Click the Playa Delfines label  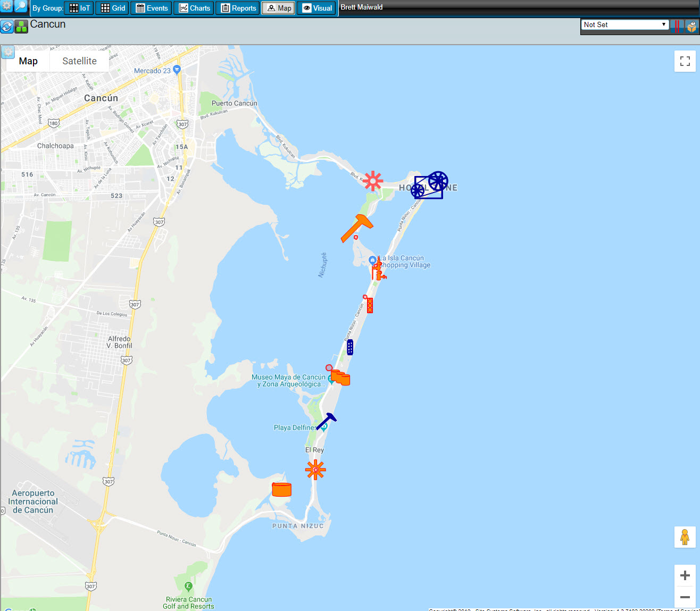click(295, 428)
